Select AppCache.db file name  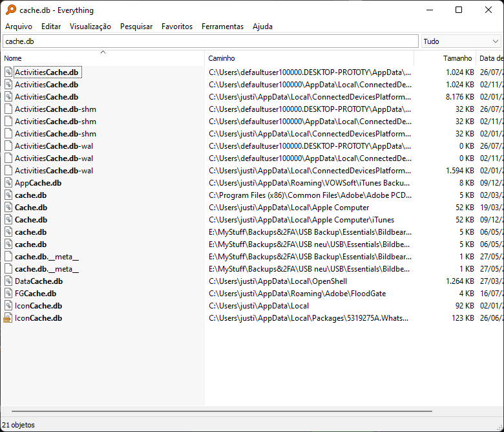(38, 183)
